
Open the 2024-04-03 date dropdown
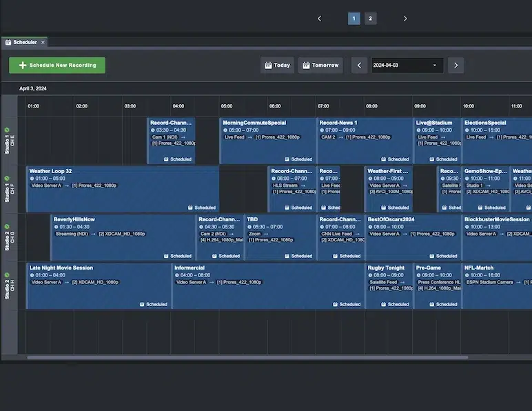pos(407,65)
